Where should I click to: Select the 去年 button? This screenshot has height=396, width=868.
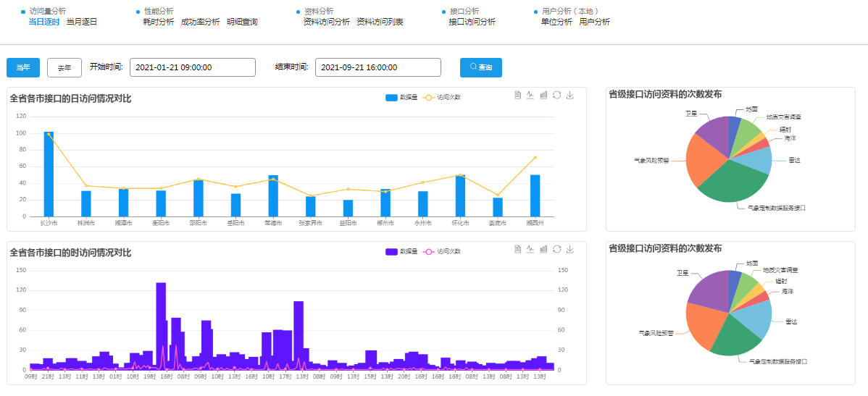click(x=64, y=67)
